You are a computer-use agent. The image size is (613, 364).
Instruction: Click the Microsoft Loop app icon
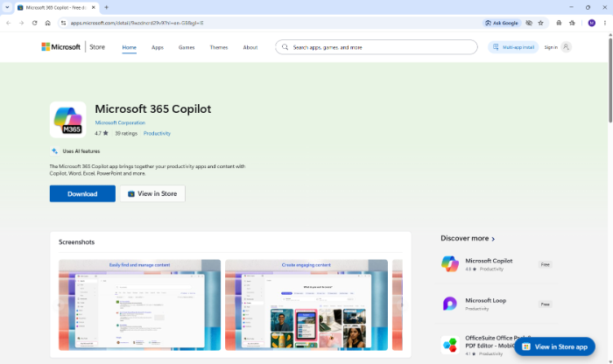(450, 304)
